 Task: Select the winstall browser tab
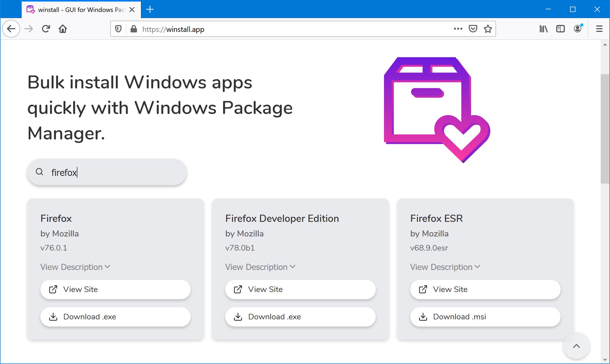(x=81, y=10)
